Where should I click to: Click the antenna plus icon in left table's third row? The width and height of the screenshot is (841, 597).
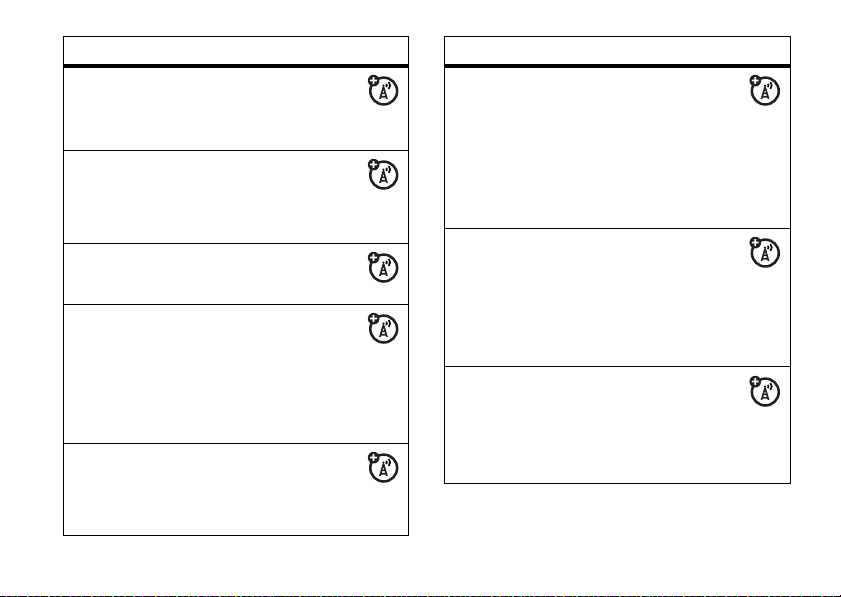coord(383,268)
